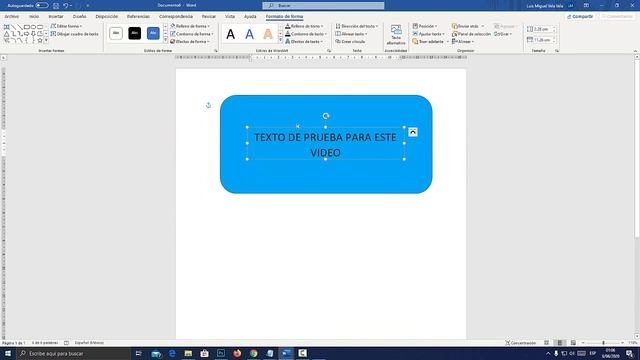
Task: Open the Correspondencia tab
Action: tap(176, 16)
